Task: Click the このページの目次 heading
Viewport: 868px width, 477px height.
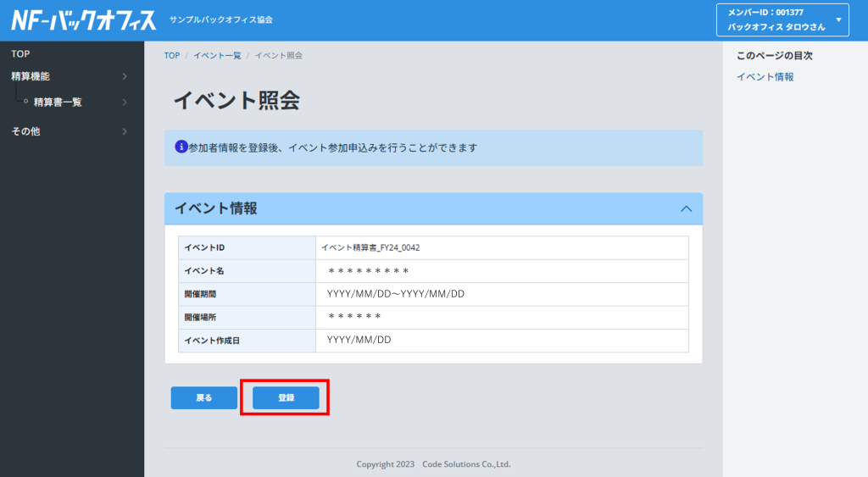Action: 775,55
